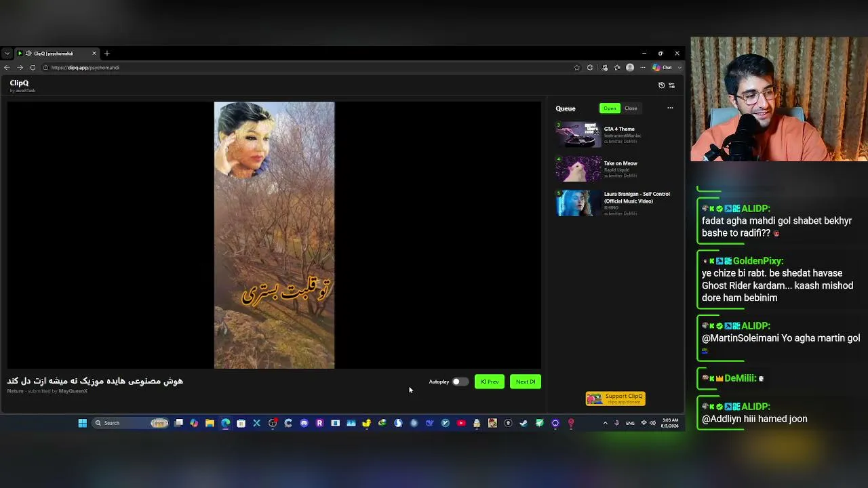This screenshot has height=488, width=868.
Task: Click the GTA 4 Theme title text
Action: click(x=619, y=129)
